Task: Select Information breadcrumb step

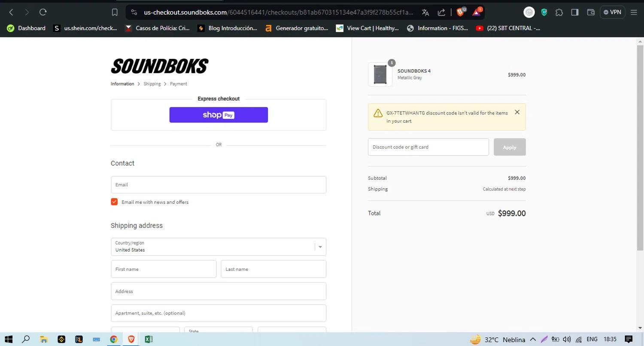Action: coord(122,84)
